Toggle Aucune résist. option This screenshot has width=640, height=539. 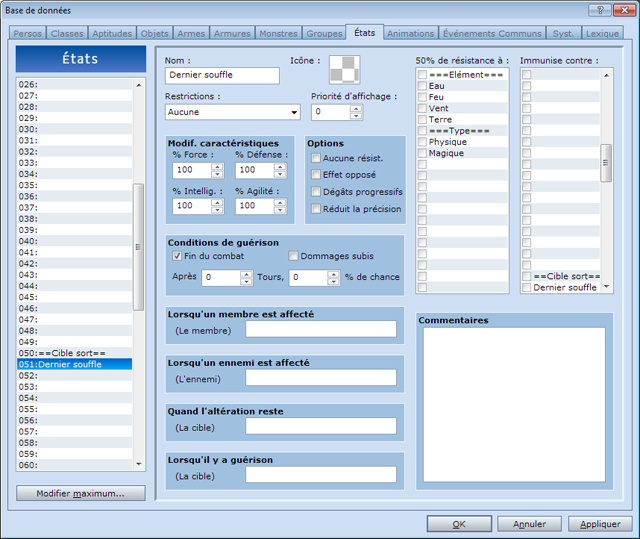click(x=316, y=158)
